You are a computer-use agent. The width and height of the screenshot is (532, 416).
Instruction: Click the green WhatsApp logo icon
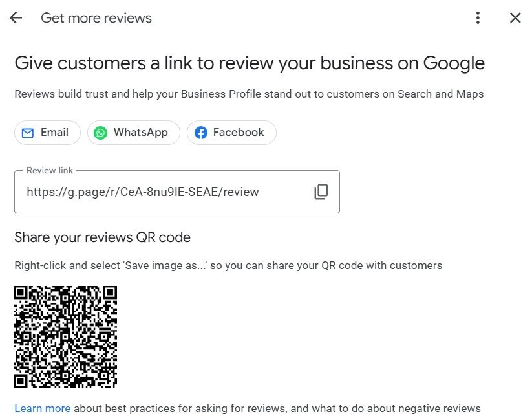(x=101, y=132)
